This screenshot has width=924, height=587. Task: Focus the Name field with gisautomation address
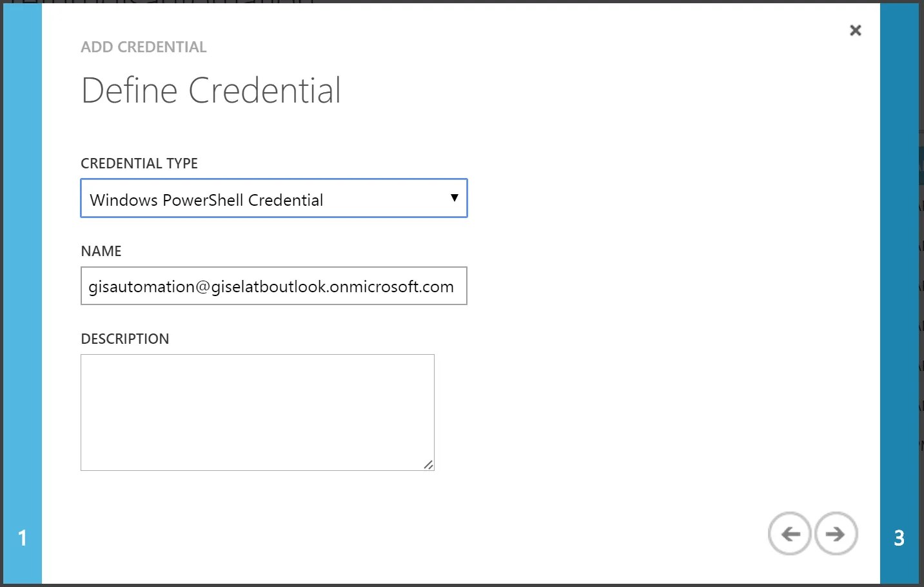coord(274,286)
